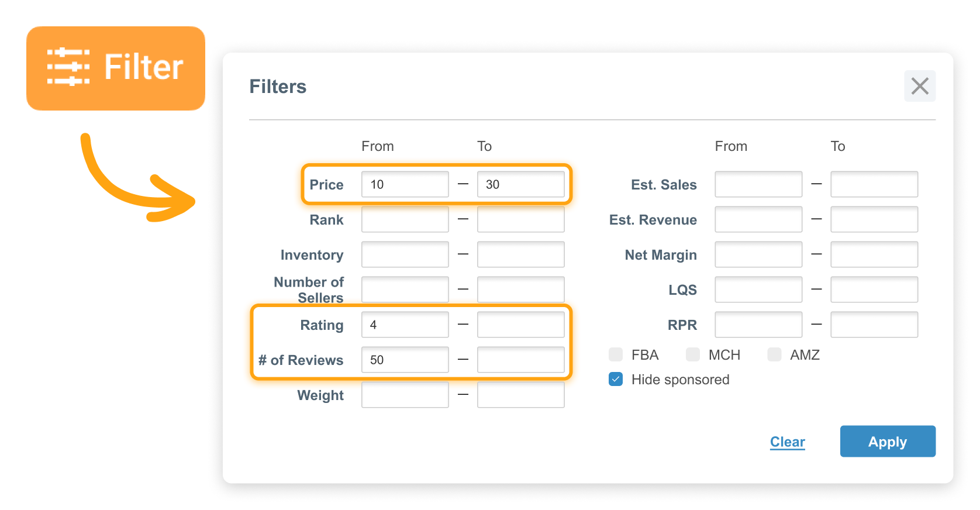Check the MCH checkbox
Screen dimensions: 980x510
point(693,354)
